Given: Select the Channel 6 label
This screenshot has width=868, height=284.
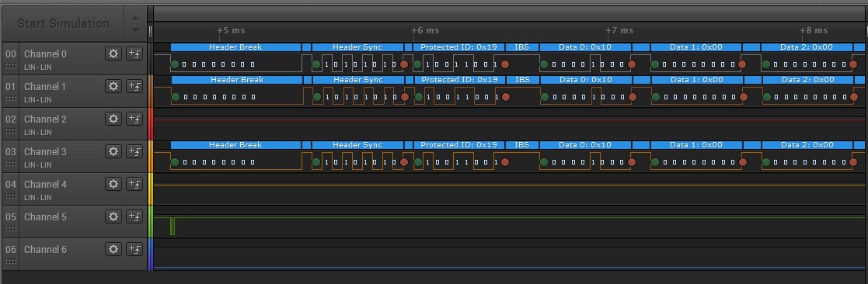Looking at the screenshot, I should click(x=45, y=250).
